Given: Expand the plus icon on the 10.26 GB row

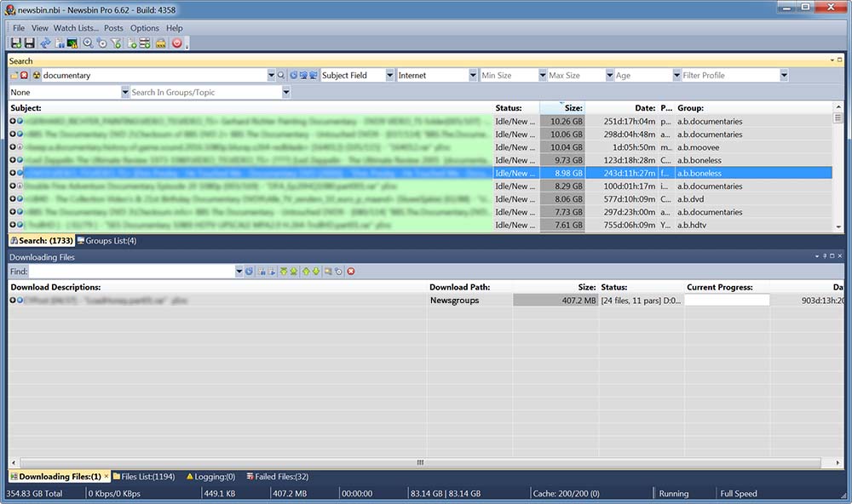Looking at the screenshot, I should (x=13, y=121).
